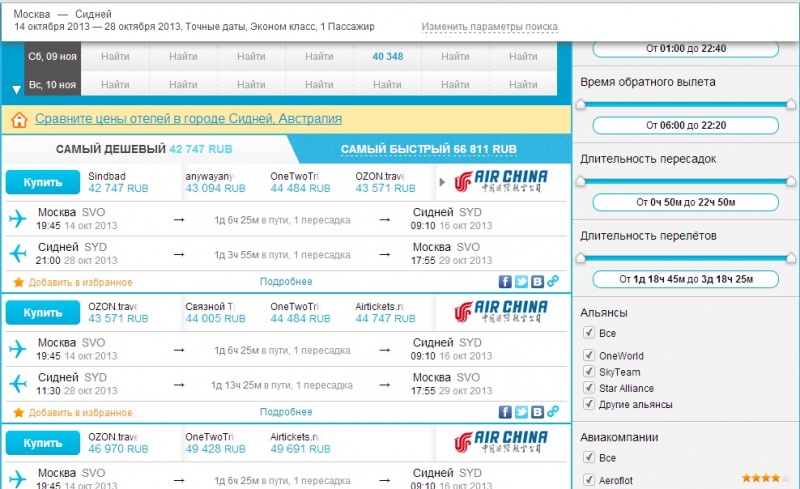Uncheck the Aeroflot airline checkbox
800x489 pixels.
pos(589,482)
